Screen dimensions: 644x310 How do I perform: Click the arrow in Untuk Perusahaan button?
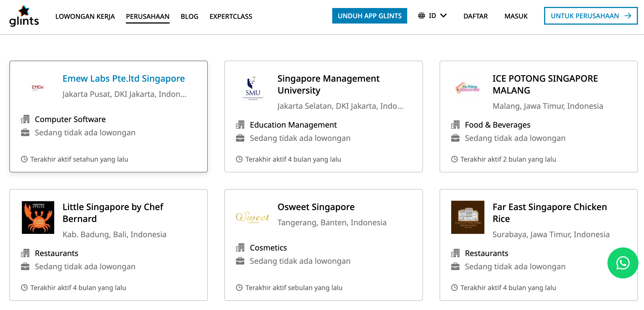click(x=628, y=16)
